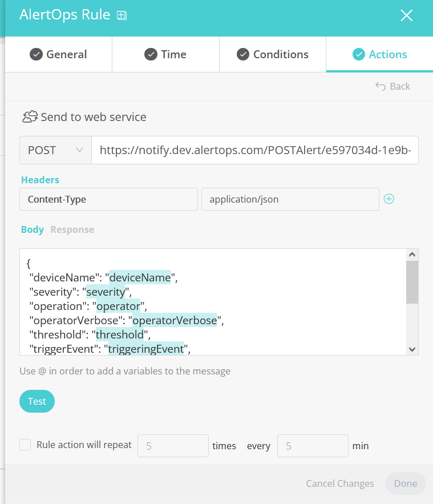Click the checkmark icon on Time tab
The image size is (433, 504).
click(151, 55)
